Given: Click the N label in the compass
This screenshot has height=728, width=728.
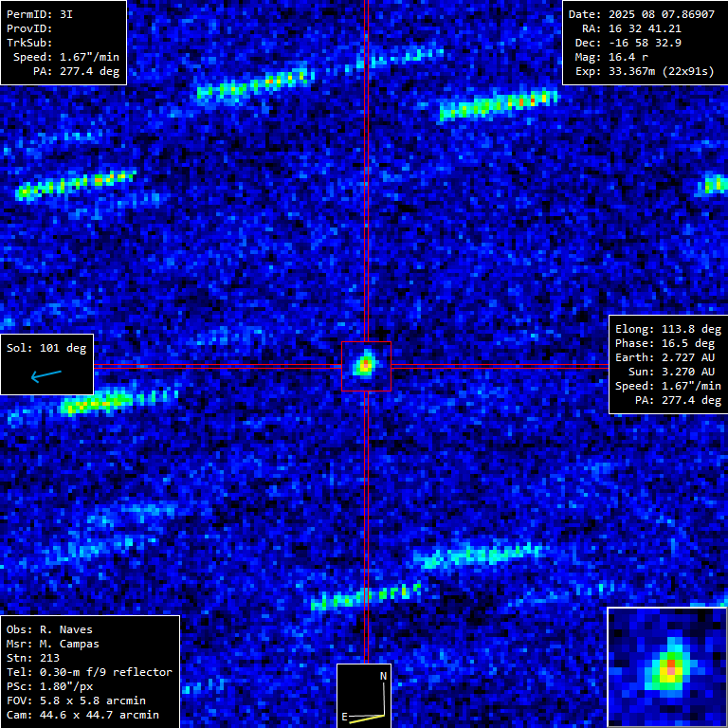Looking at the screenshot, I should [x=384, y=676].
